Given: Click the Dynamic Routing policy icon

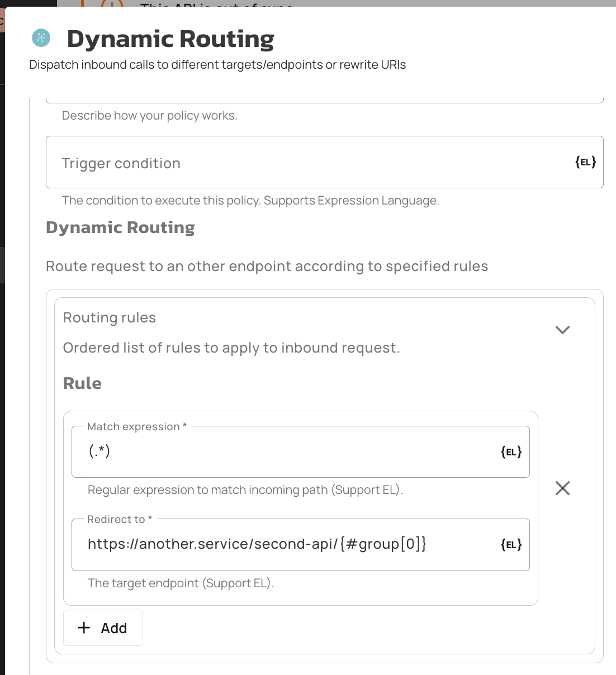Looking at the screenshot, I should (x=41, y=38).
